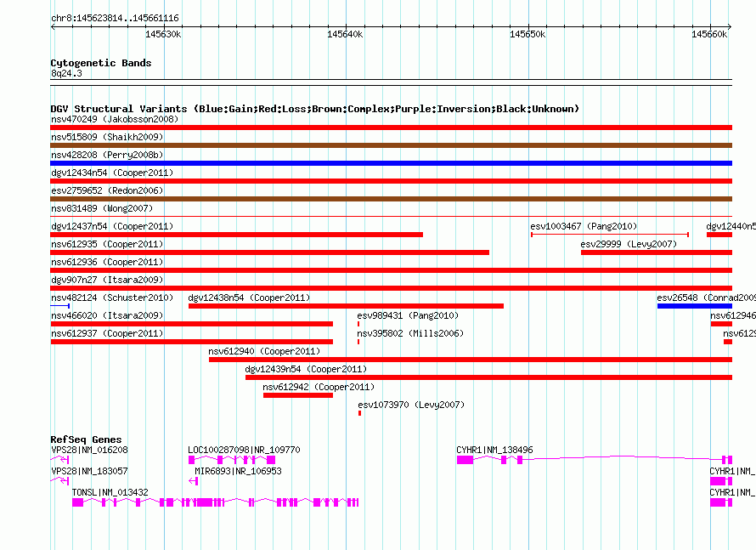Click the TONSL|NM_013432 gene label
Viewport: 756px width, 550px height.
(x=110, y=492)
